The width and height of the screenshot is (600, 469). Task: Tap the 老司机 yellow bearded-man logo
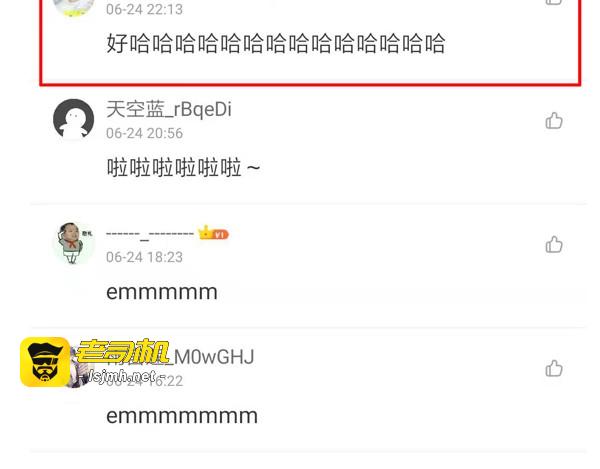point(45,362)
